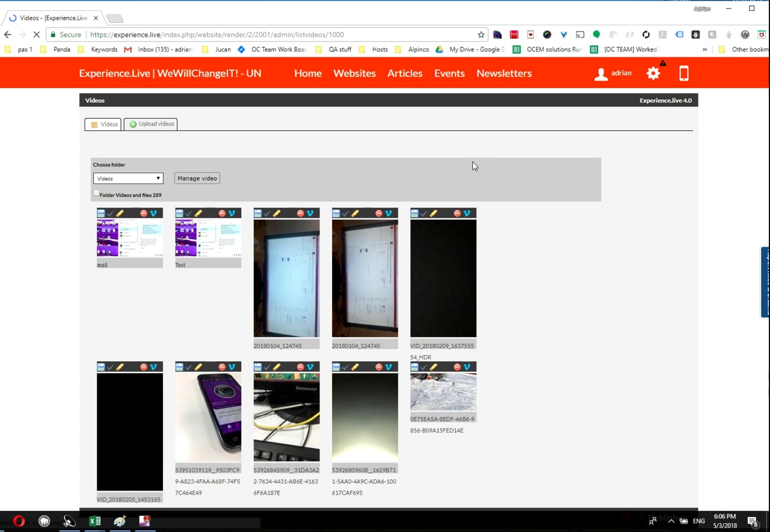Stop page loading with the X button
The image size is (770, 532).
coord(37,35)
